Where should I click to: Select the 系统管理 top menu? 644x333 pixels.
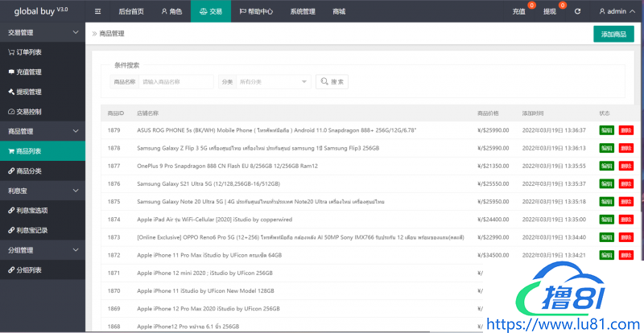point(303,12)
